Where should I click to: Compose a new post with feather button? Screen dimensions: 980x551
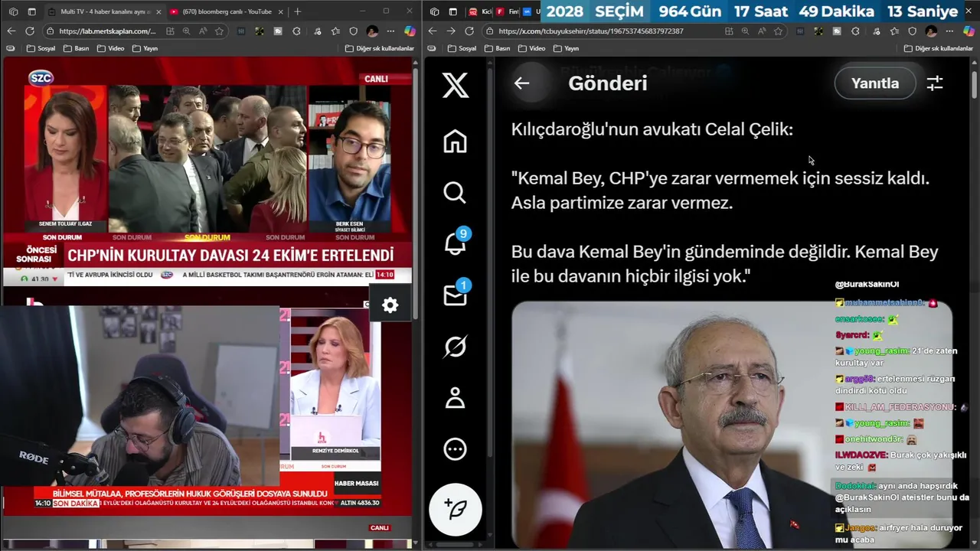coord(455,509)
